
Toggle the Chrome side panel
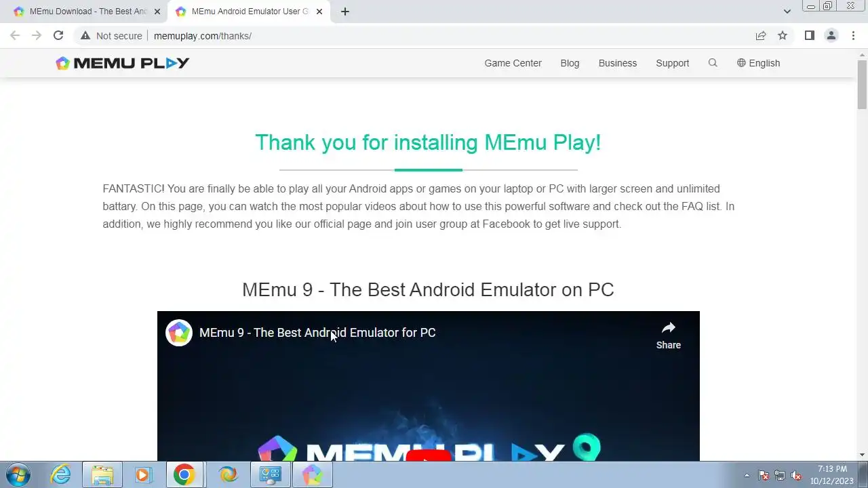tap(809, 36)
